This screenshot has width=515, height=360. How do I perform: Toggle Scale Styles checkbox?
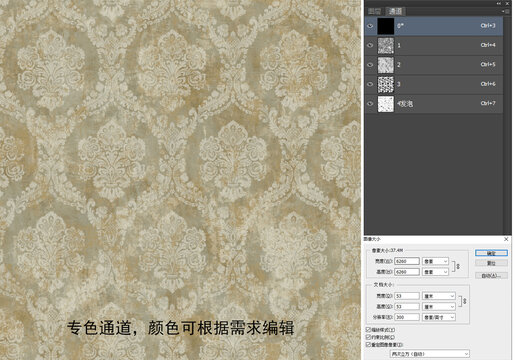coord(368,330)
